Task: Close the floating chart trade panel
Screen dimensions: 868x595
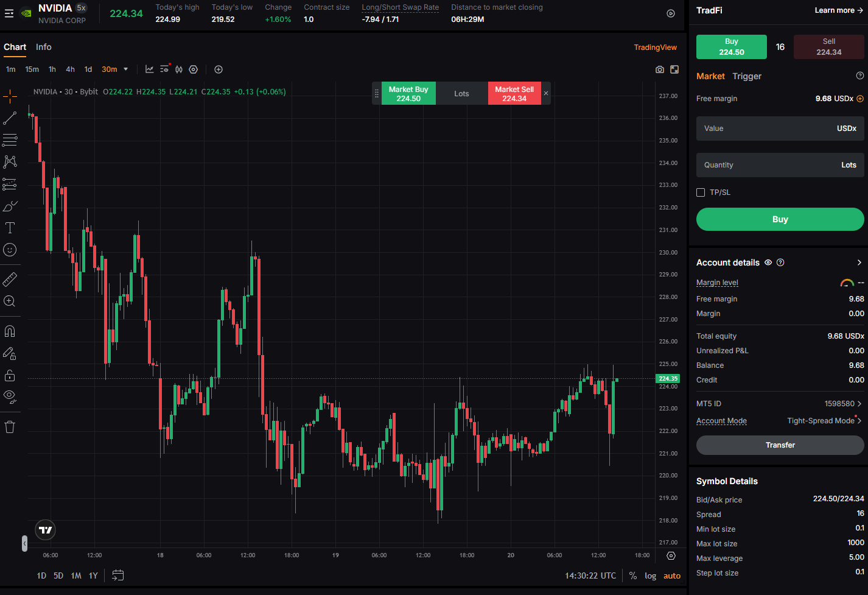Action: [546, 93]
